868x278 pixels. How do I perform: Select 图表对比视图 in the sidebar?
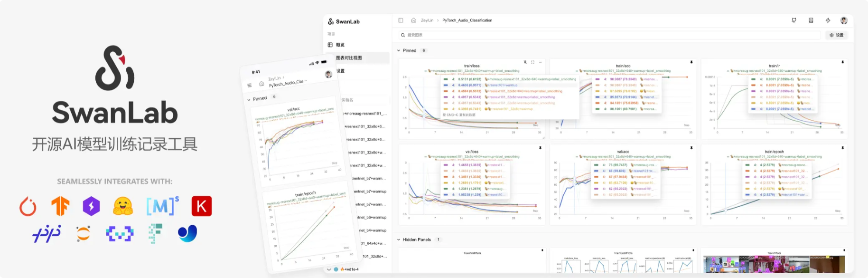point(349,58)
